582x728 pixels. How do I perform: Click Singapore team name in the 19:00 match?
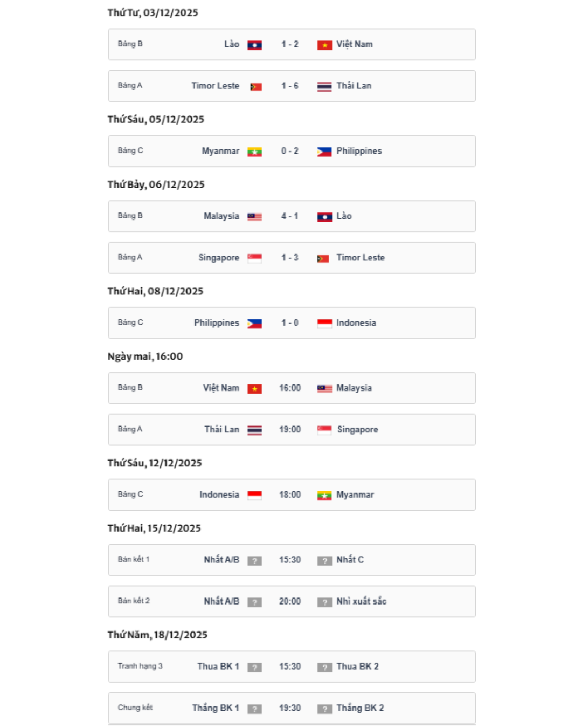click(x=357, y=430)
